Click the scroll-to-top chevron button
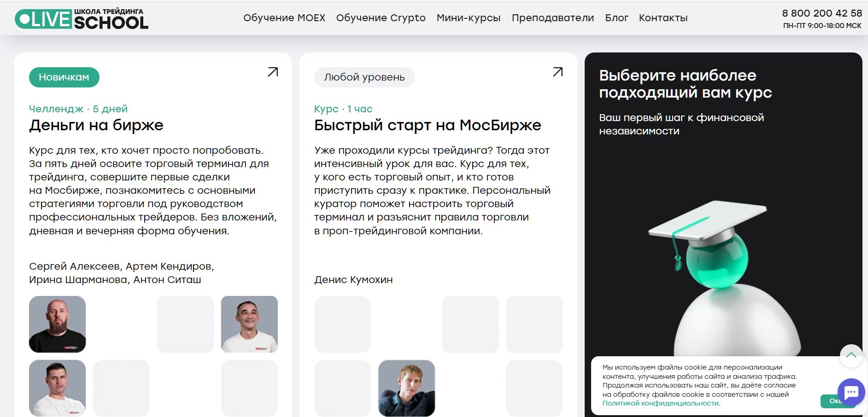The width and height of the screenshot is (868, 417). [851, 355]
